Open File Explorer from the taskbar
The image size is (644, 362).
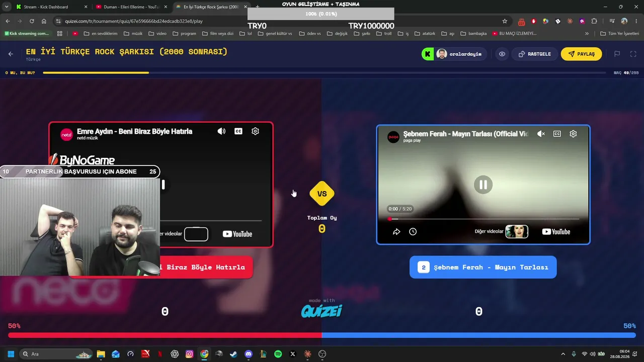point(101,354)
